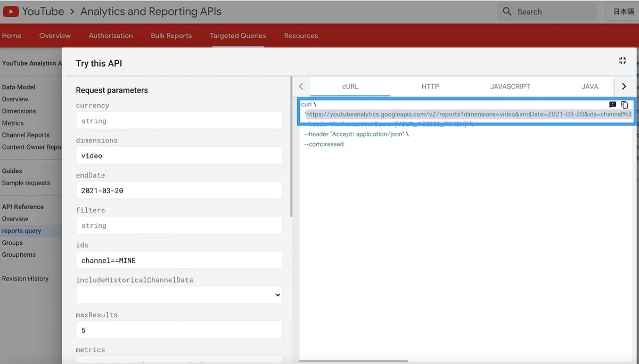Open the Resources navigation tab
639x364 pixels.
pos(301,36)
